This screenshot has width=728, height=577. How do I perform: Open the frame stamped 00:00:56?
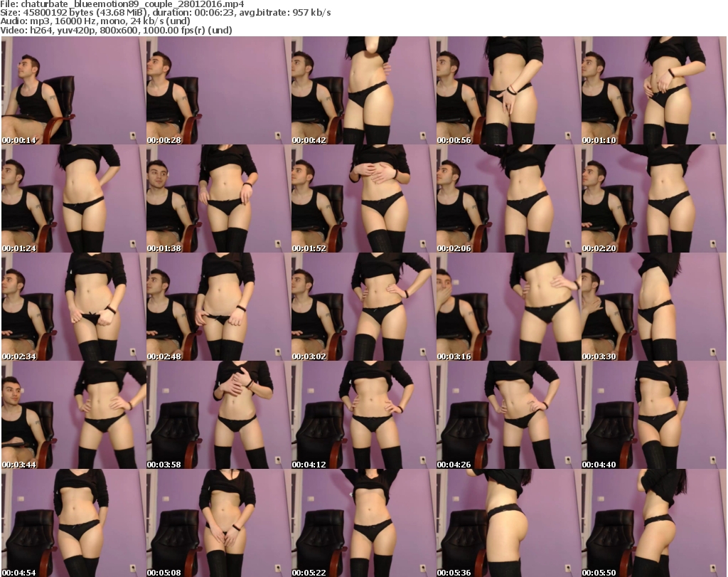[508, 90]
